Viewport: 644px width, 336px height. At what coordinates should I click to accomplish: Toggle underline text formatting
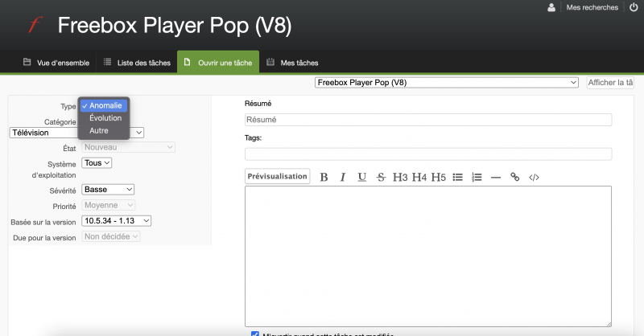[x=361, y=177]
